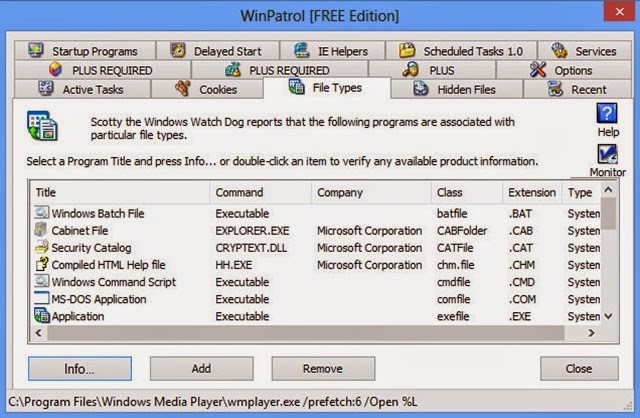This screenshot has width=640, height=418.
Task: Click the File Types tab icon
Action: point(296,87)
